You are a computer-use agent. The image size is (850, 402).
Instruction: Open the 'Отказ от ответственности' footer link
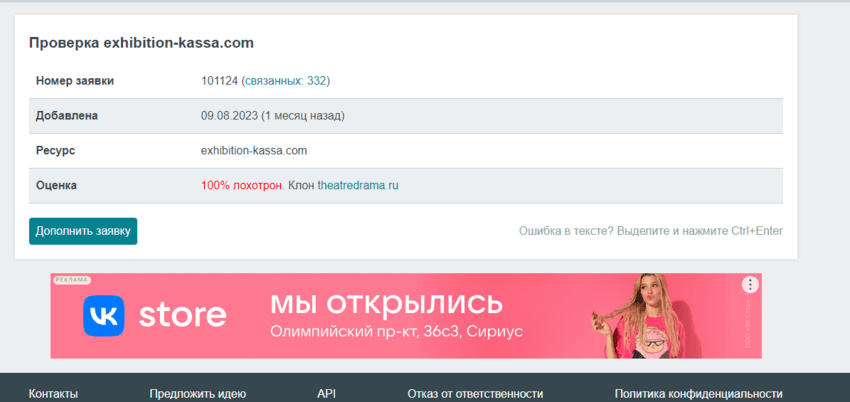[x=475, y=394]
